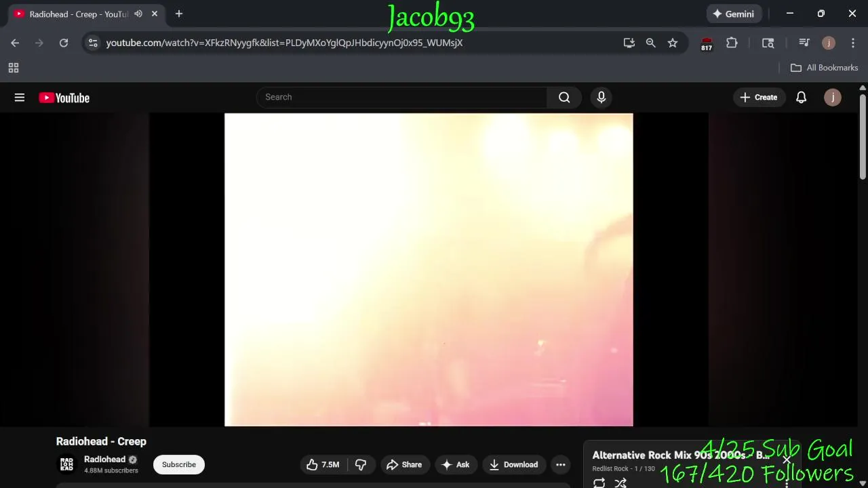The height and width of the screenshot is (488, 868).
Task: Open YouTube notifications bell
Action: [x=801, y=97]
